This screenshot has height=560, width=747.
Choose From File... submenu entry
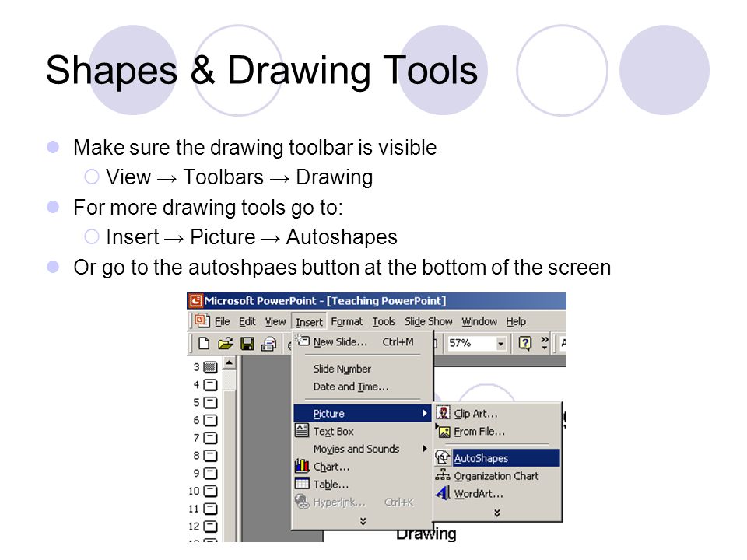coord(497,432)
